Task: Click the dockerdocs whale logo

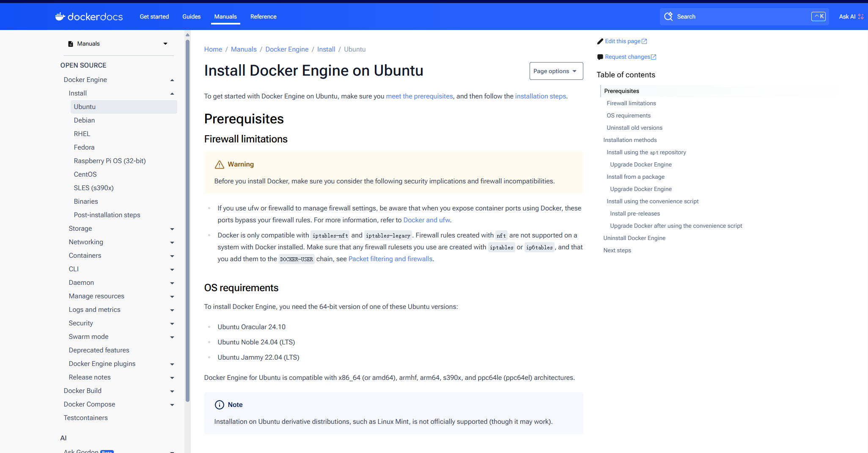Action: click(60, 16)
